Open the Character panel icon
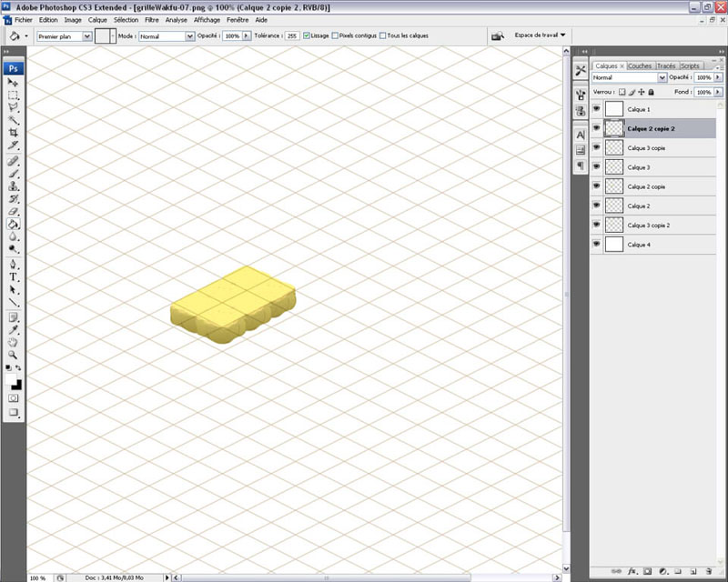Image resolution: width=728 pixels, height=582 pixels. pyautogui.click(x=581, y=135)
